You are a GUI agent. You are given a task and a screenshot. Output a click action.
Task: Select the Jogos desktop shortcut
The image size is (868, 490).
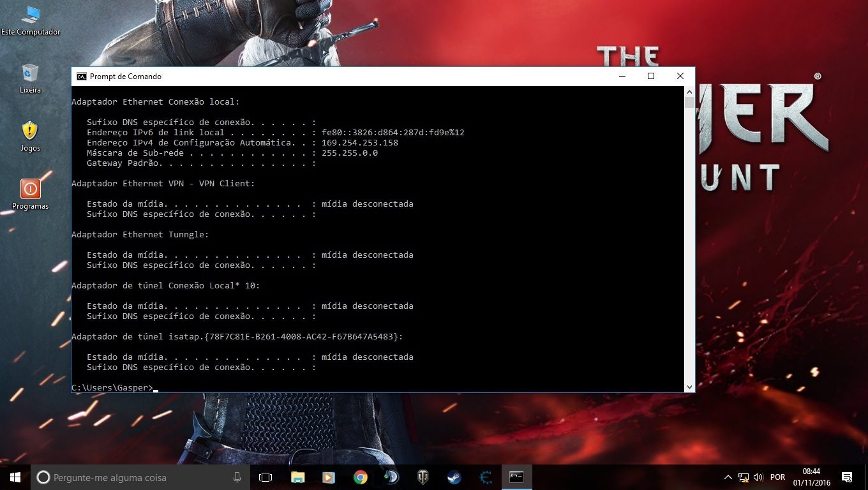click(x=30, y=137)
